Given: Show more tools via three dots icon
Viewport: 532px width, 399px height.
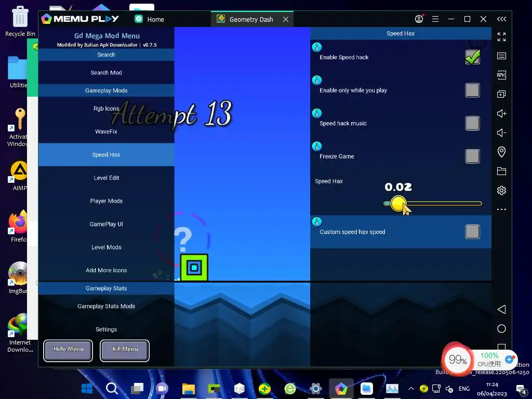Looking at the screenshot, I should click(x=501, y=209).
